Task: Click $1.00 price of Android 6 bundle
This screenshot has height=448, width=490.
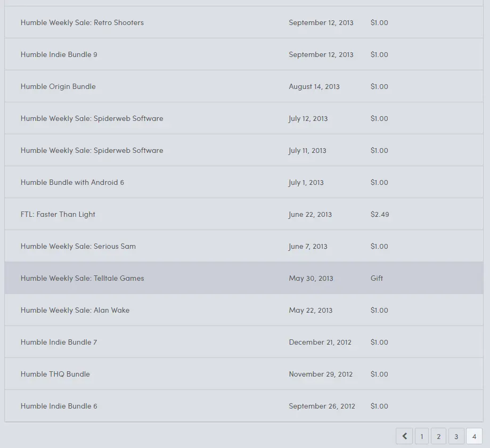Action: click(379, 183)
